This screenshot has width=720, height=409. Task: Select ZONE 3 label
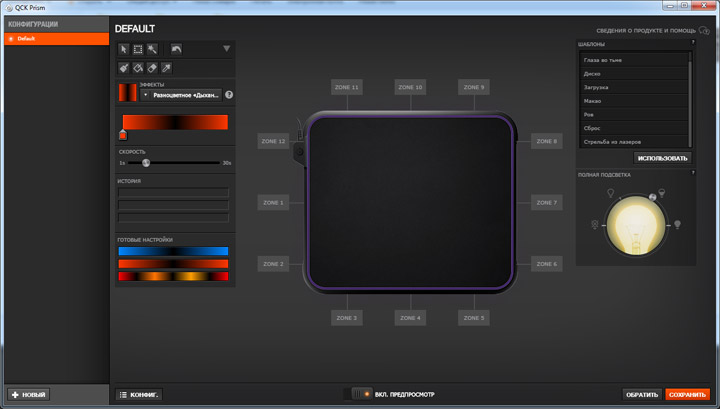pyautogui.click(x=347, y=318)
